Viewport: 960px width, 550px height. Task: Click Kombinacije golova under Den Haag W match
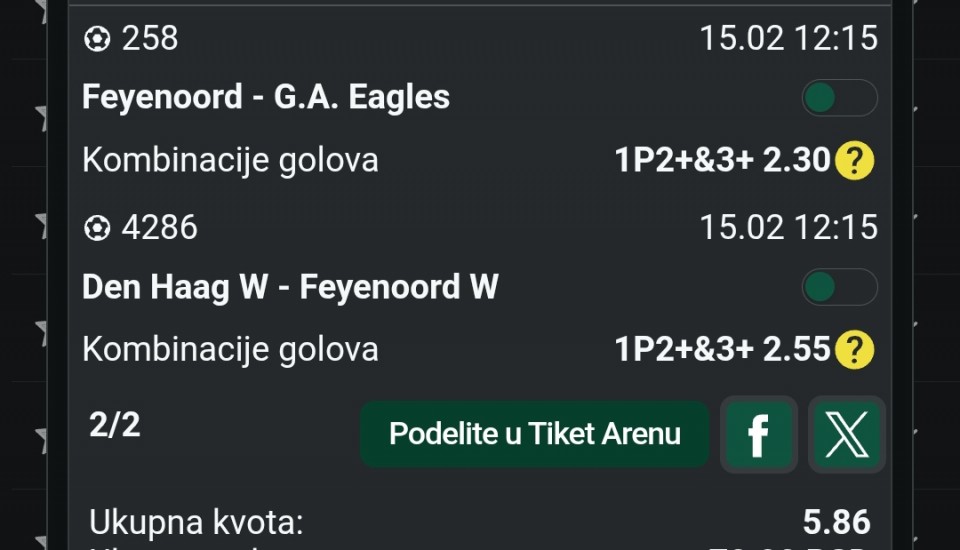click(230, 349)
